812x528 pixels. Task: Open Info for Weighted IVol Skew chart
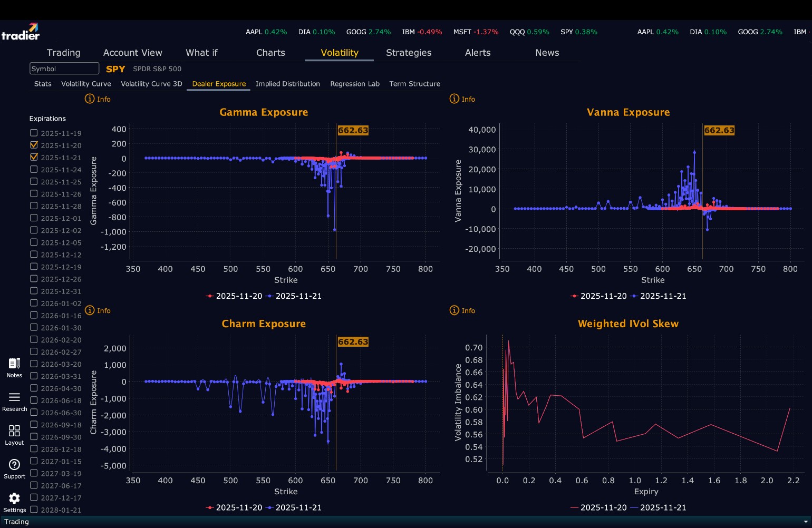(x=462, y=310)
